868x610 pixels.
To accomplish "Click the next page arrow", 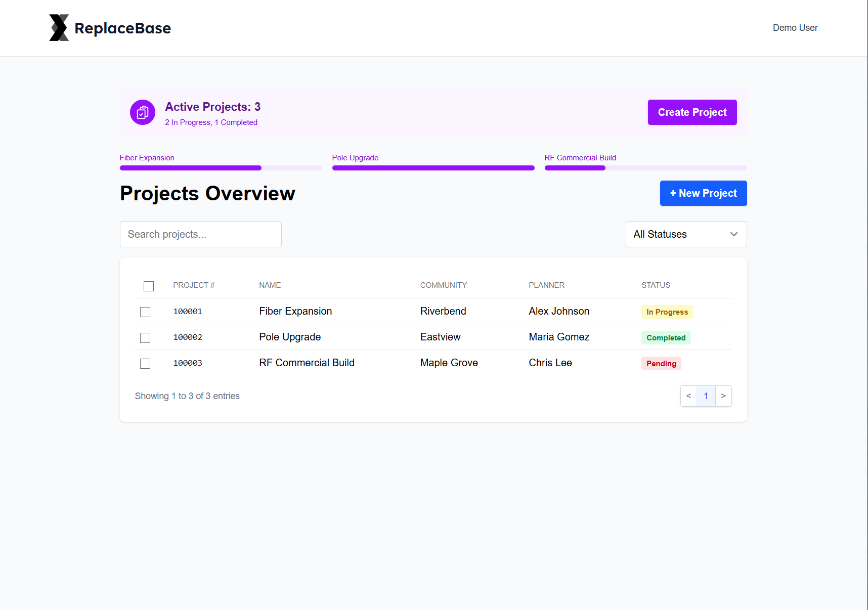I will [x=723, y=396].
